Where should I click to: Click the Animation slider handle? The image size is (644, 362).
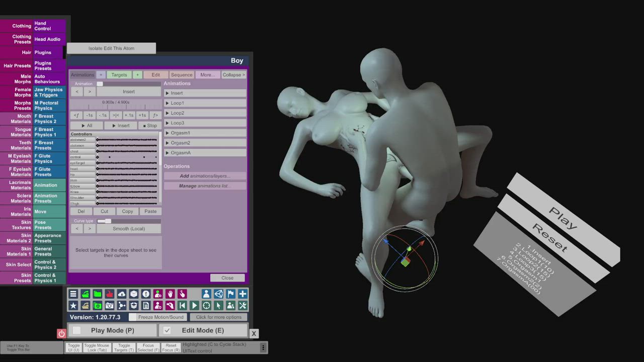(100, 84)
